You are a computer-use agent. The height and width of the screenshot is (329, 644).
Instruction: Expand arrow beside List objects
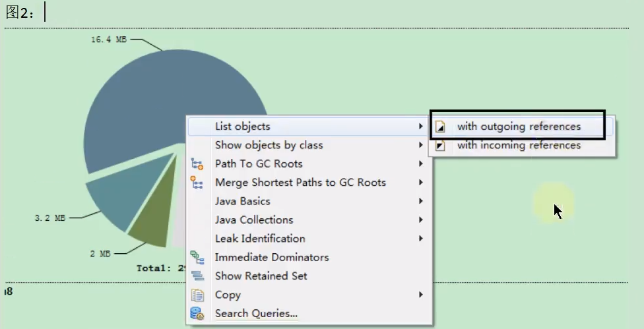pos(421,127)
